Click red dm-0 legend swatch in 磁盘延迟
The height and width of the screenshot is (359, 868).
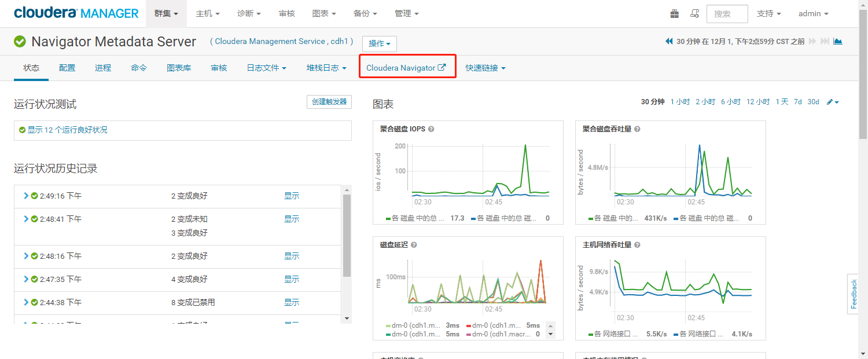[x=468, y=325]
